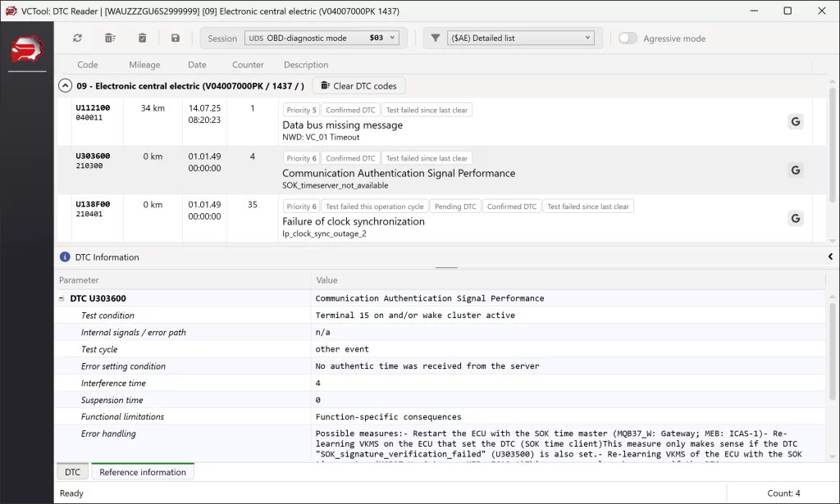Click the VCTool red car logo in sidebar
This screenshot has width=840, height=504.
pos(26,49)
